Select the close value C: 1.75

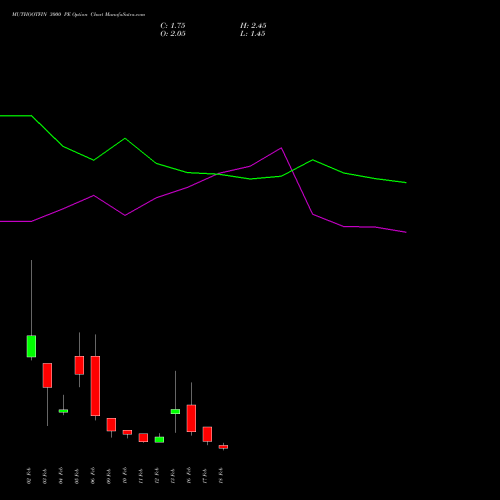coord(173,26)
